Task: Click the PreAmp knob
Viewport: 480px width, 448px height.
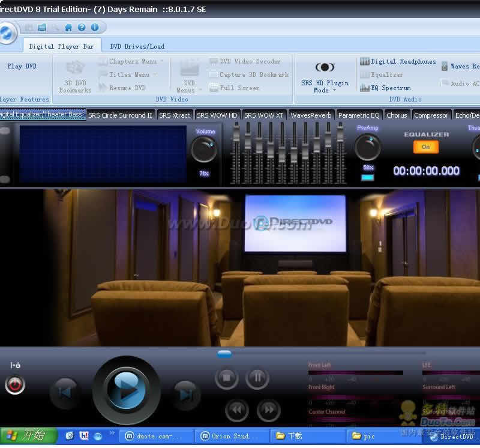Action: (367, 147)
